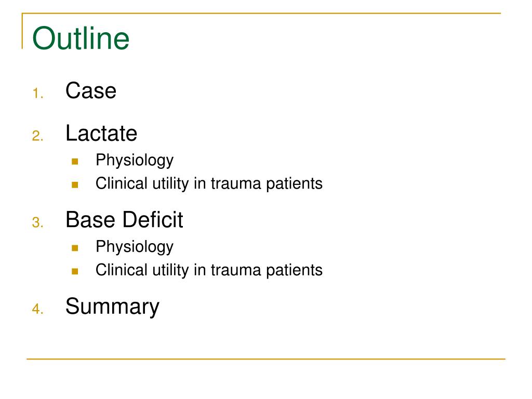Image resolution: width=532 pixels, height=399 pixels.
Task: Click the number 4 list marker
Action: pos(38,309)
